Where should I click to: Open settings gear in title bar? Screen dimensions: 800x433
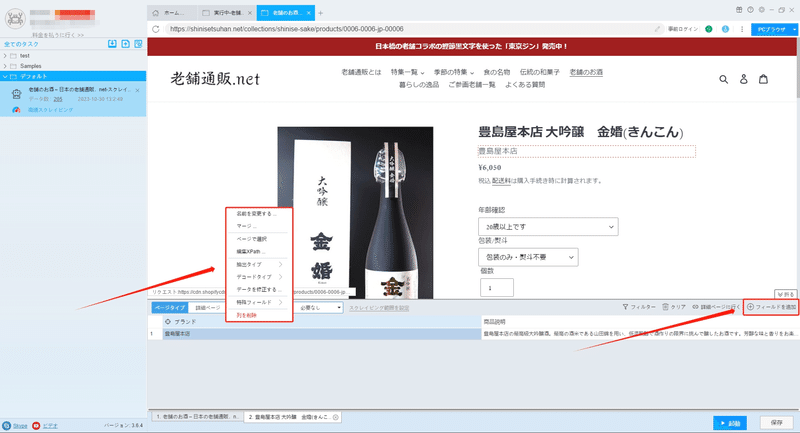[x=761, y=10]
